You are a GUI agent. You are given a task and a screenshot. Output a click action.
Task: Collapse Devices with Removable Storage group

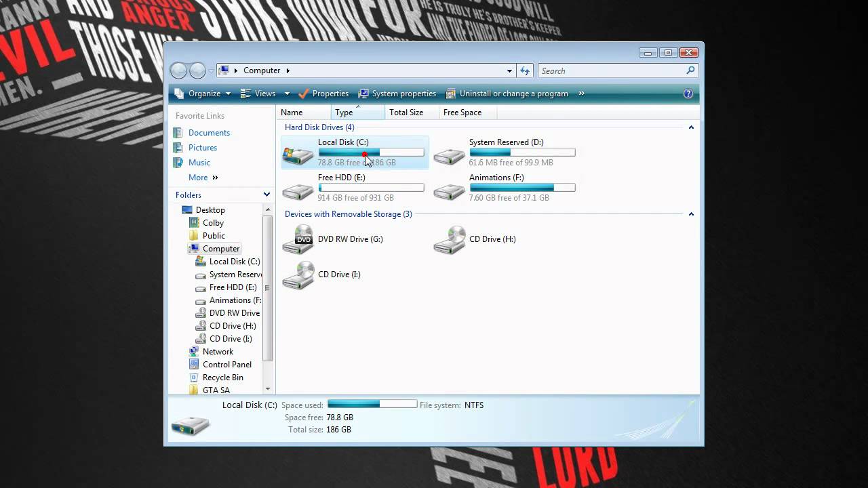(x=691, y=214)
